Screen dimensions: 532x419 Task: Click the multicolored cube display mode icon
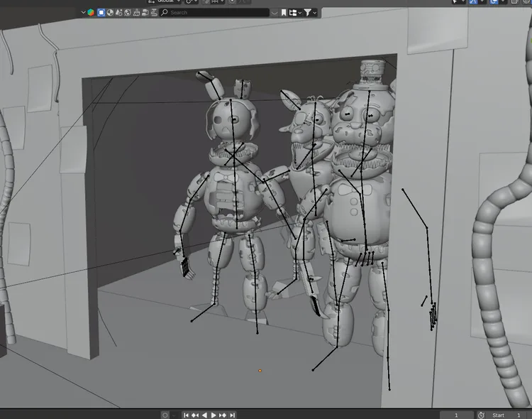point(91,13)
